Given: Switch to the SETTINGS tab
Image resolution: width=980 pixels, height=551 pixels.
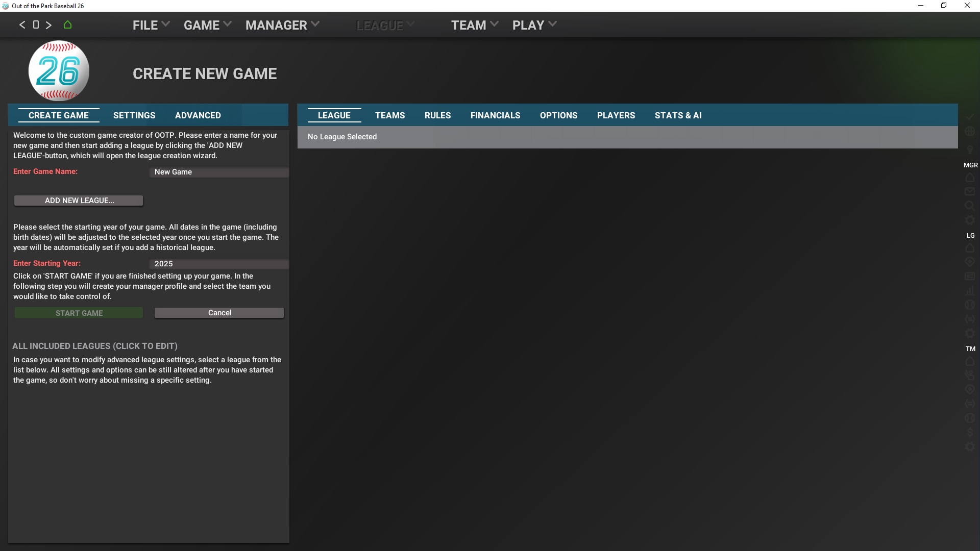Looking at the screenshot, I should (134, 115).
